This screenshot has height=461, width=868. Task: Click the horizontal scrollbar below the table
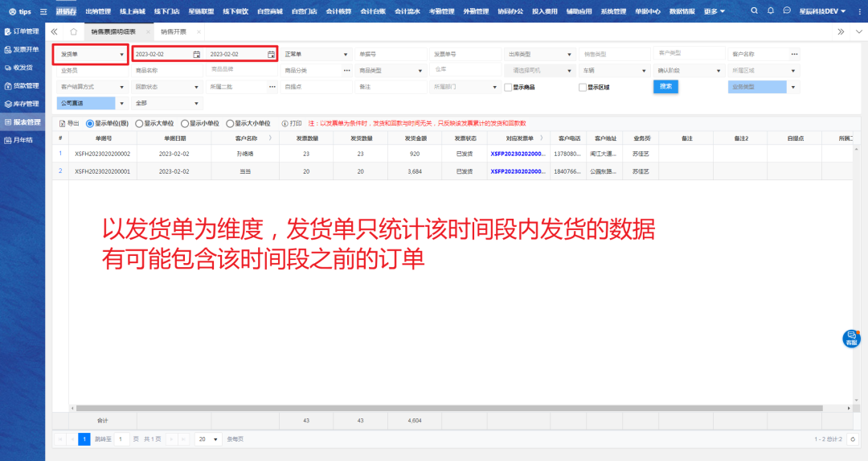[x=450, y=408]
